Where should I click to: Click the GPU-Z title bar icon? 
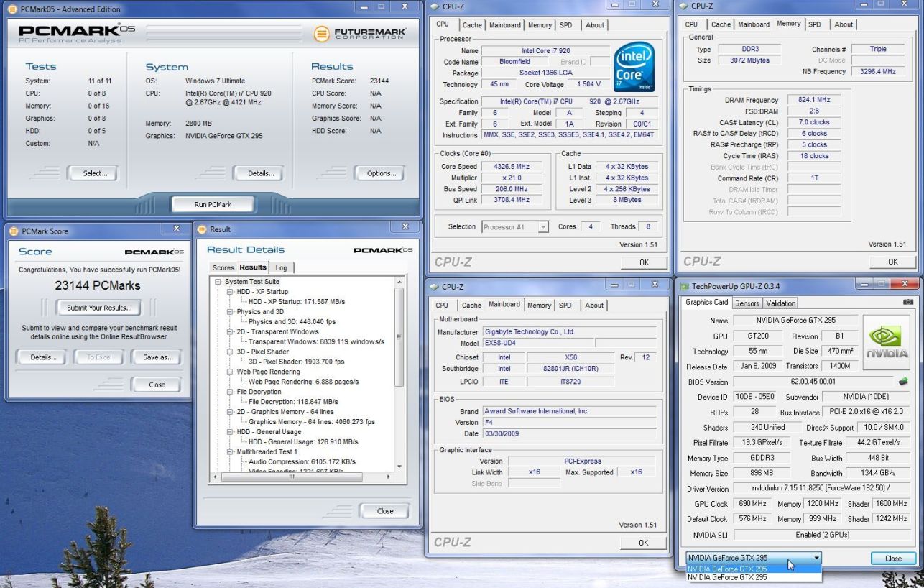pyautogui.click(x=685, y=286)
